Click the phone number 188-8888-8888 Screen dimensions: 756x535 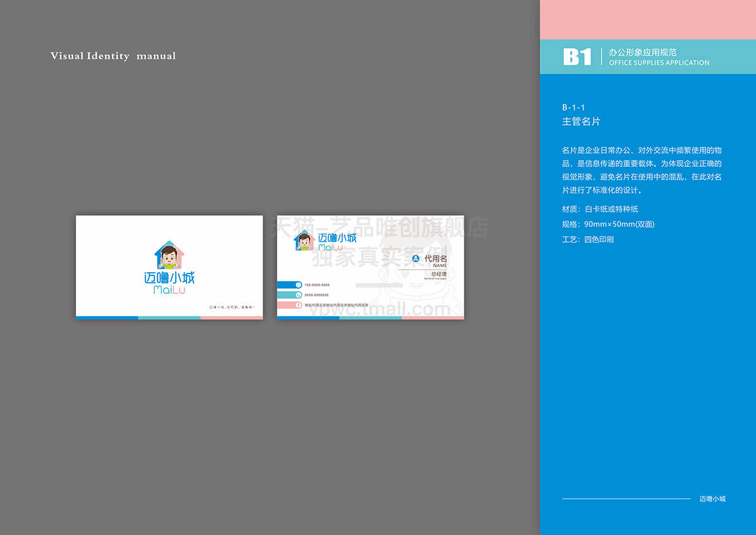(x=317, y=285)
